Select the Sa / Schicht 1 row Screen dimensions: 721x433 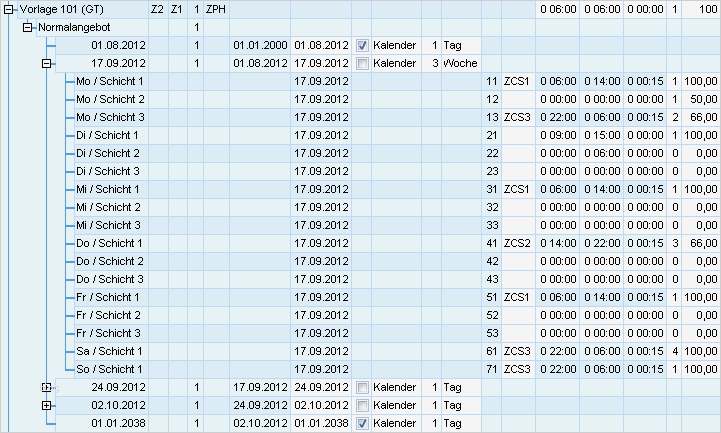tap(397, 351)
